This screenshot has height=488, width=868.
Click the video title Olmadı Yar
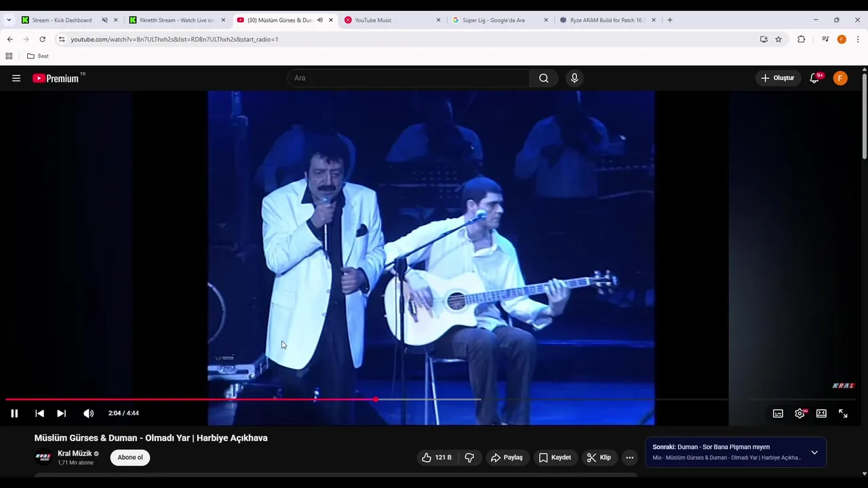click(x=151, y=438)
